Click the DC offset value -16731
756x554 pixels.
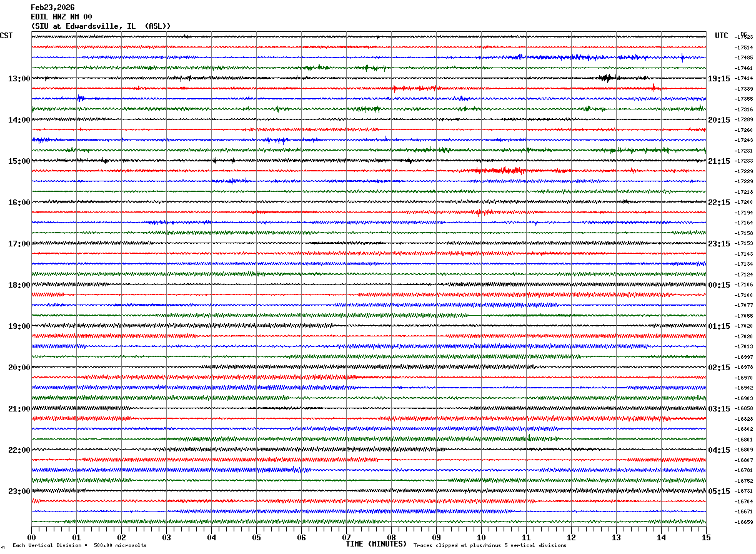(744, 491)
